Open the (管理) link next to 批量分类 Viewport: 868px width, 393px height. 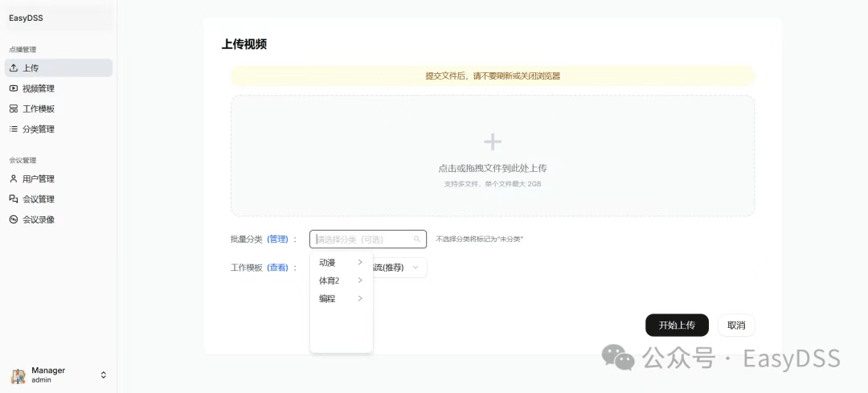(x=277, y=239)
